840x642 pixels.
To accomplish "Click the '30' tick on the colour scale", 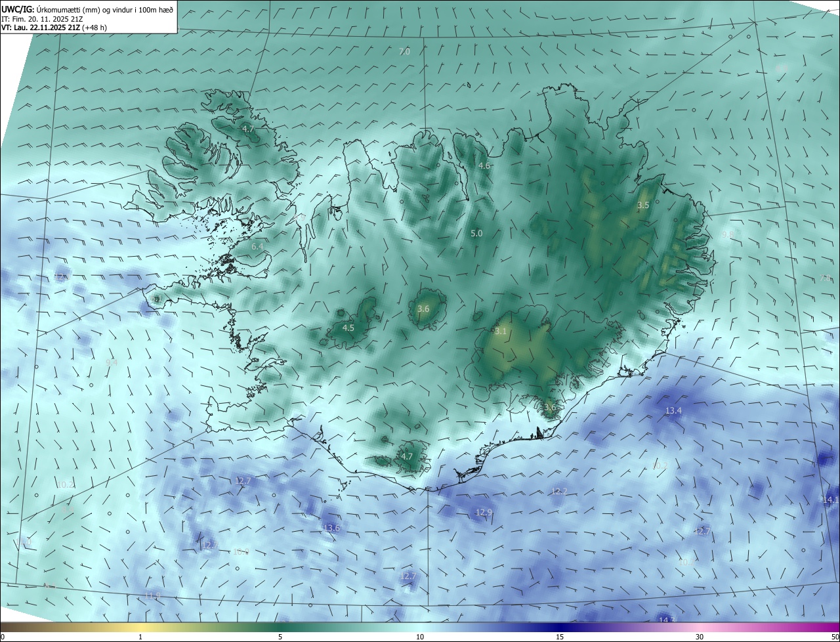I will tap(700, 637).
